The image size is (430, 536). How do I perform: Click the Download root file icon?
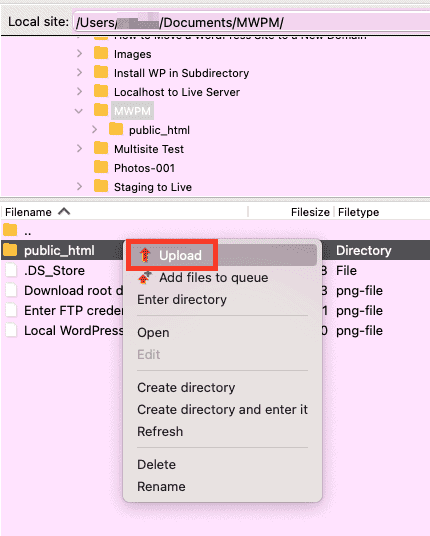click(x=11, y=290)
